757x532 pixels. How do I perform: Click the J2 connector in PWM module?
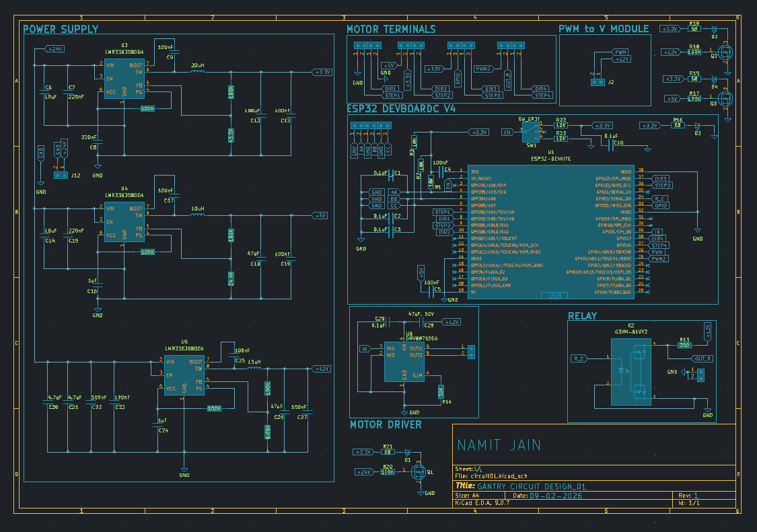(598, 82)
